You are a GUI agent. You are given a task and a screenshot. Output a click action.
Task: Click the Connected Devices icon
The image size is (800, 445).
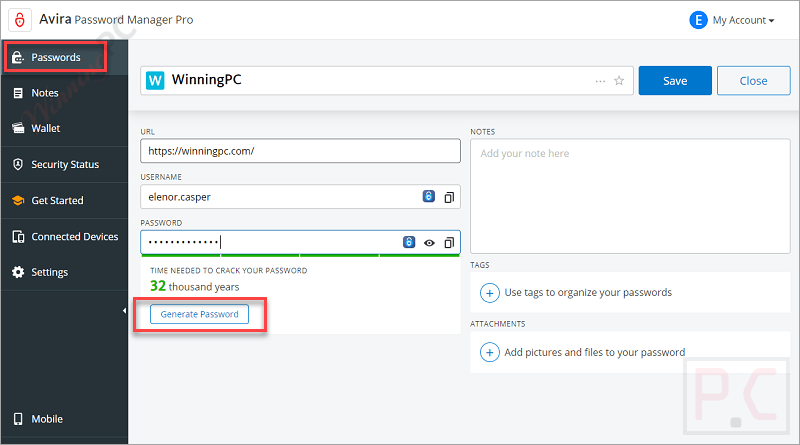pos(18,237)
